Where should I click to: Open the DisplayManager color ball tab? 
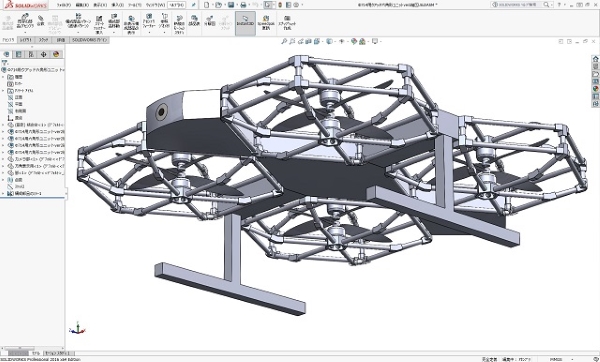56,54
